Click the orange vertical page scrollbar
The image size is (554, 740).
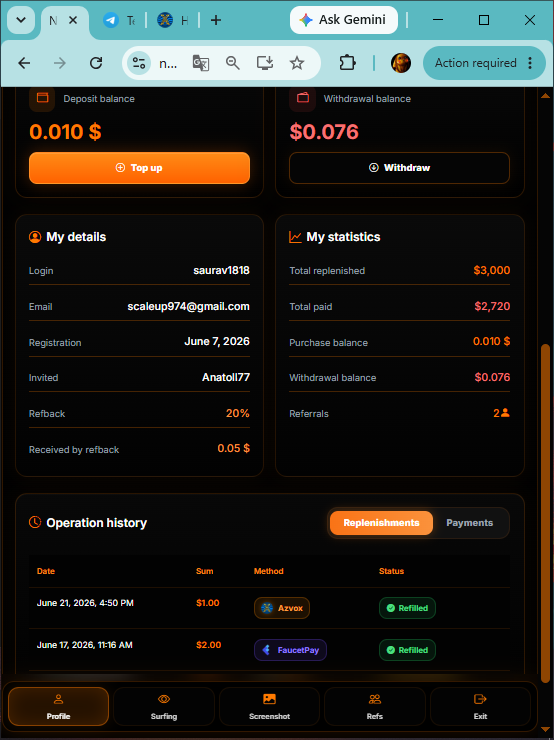coord(546,513)
